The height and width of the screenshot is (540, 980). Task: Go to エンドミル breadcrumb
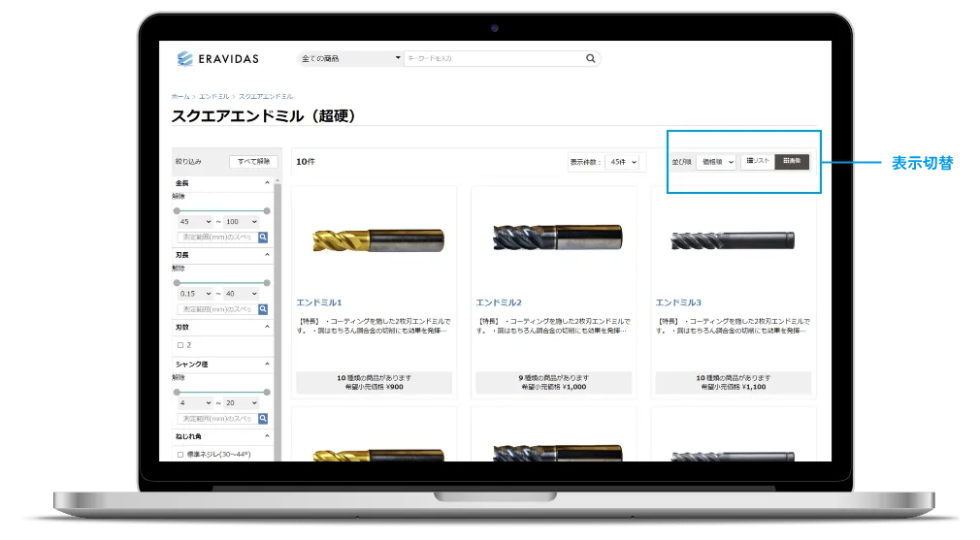pos(213,97)
